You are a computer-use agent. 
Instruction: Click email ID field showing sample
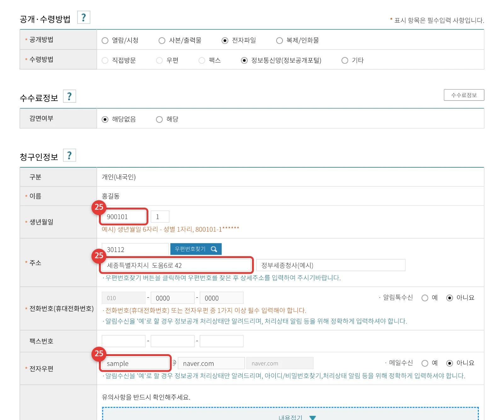(x=135, y=363)
